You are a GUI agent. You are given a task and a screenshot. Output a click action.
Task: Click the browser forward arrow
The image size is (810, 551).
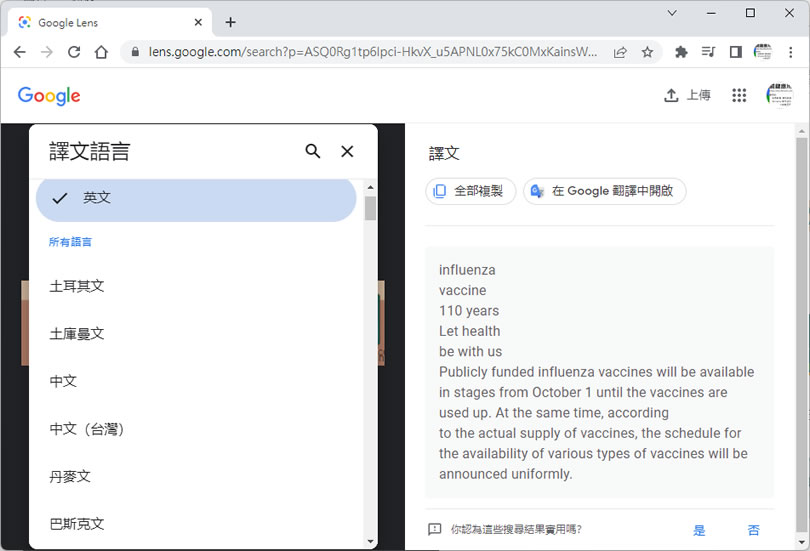(x=47, y=52)
